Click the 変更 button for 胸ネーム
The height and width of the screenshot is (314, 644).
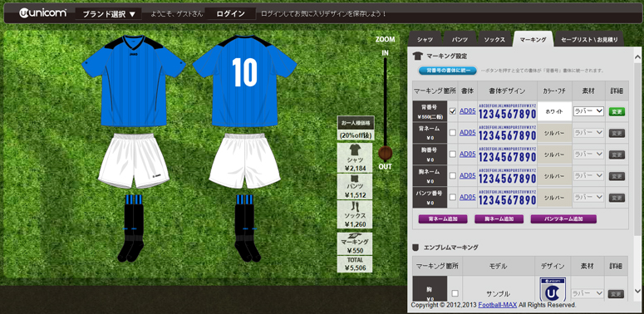point(617,176)
